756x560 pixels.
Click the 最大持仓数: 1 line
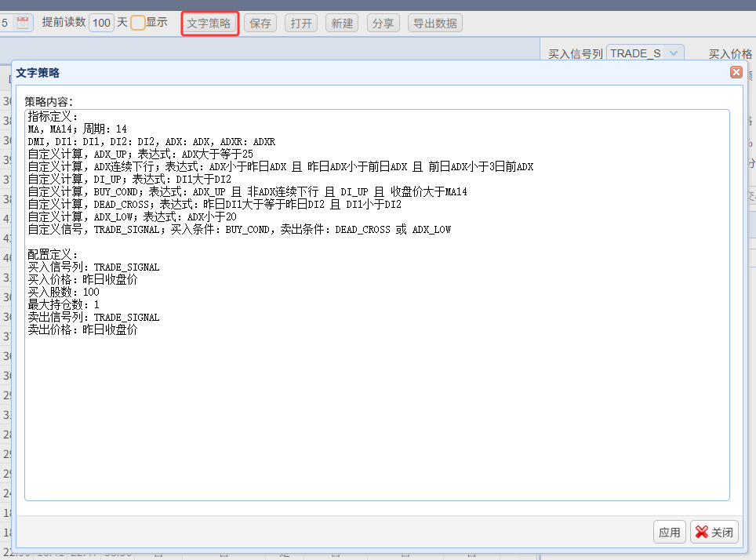pos(64,304)
